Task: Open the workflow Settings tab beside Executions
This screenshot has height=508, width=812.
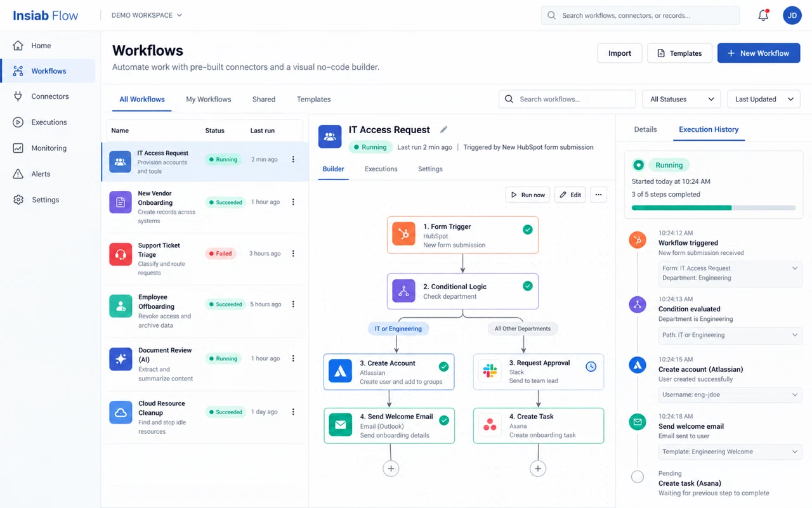Action: coord(430,169)
